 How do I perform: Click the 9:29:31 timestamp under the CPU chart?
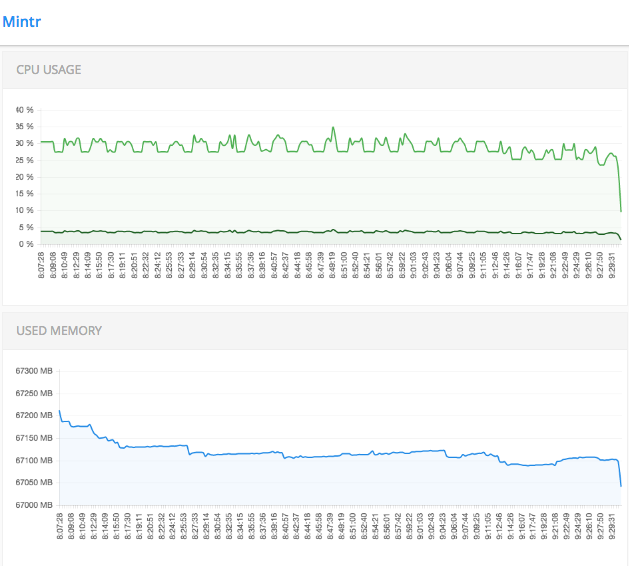coord(613,263)
